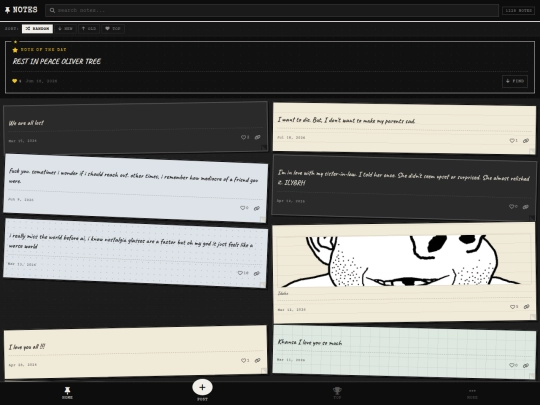
Task: Click the 'I love you all !!!' note text
Action: (27, 347)
